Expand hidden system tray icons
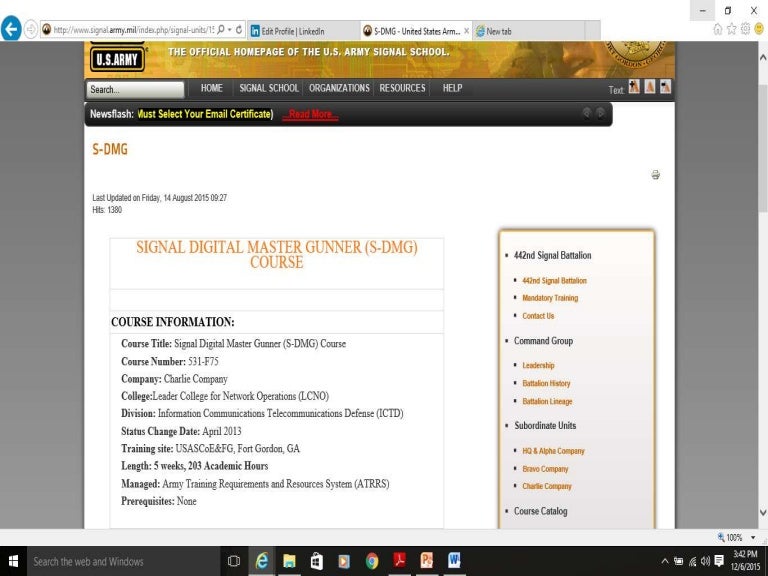The height and width of the screenshot is (576, 768). [x=665, y=561]
